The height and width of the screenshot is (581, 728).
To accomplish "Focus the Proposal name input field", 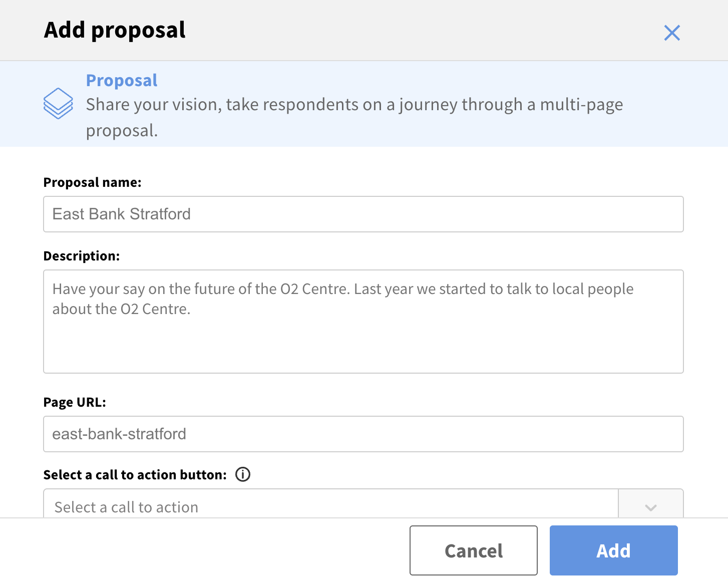I will click(x=363, y=214).
